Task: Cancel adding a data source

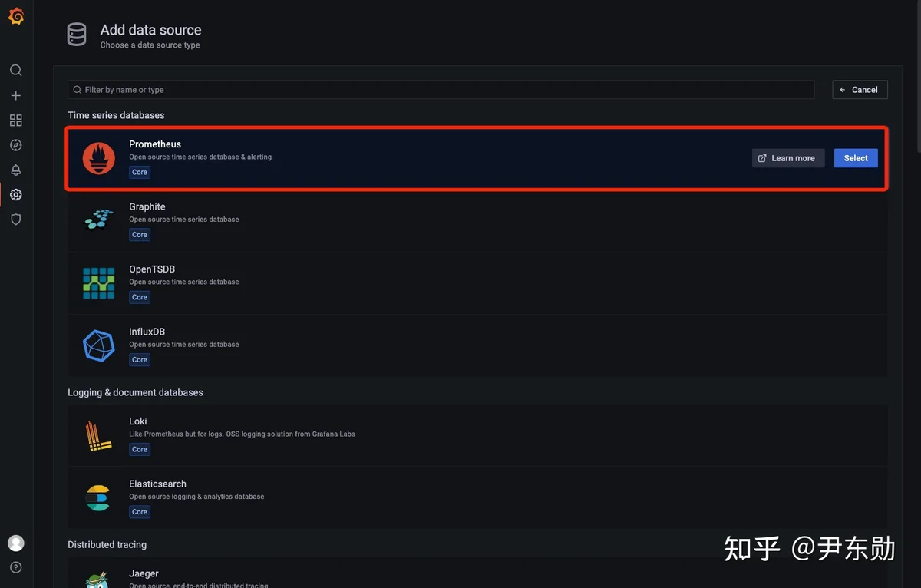Action: pos(860,90)
